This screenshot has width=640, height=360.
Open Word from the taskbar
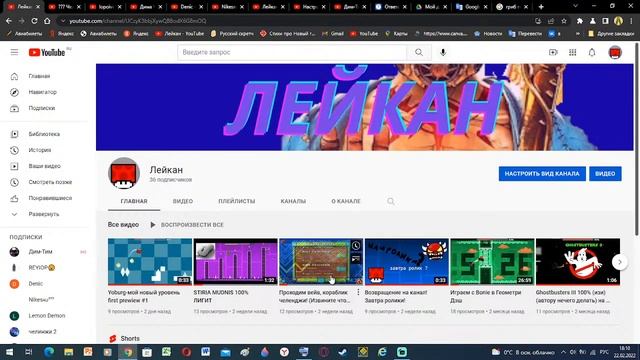point(205,352)
